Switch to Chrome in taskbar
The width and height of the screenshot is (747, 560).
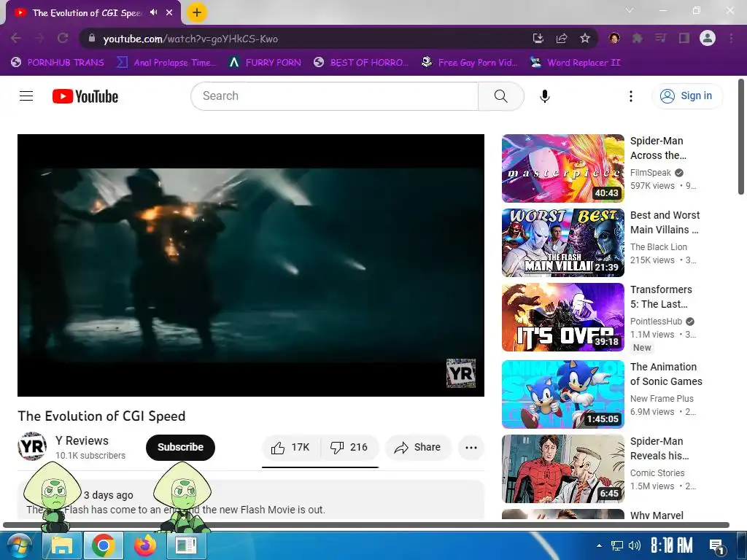coord(104,545)
